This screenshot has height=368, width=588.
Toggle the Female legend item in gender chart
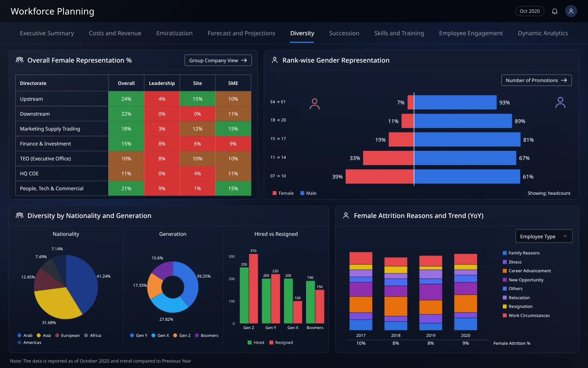pyautogui.click(x=283, y=193)
